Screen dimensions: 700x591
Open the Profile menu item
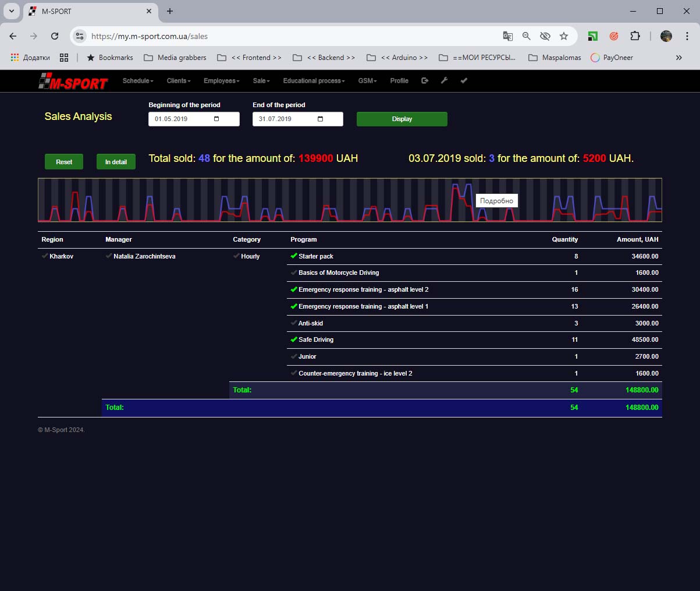(x=399, y=81)
